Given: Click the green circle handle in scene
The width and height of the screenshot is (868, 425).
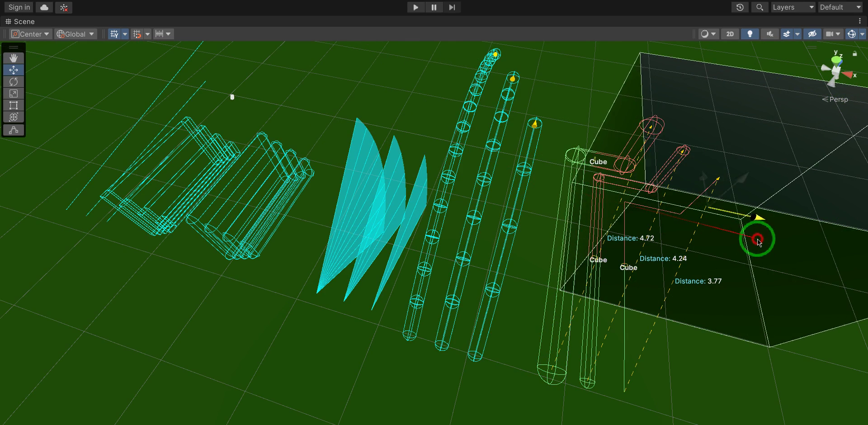Looking at the screenshot, I should pyautogui.click(x=757, y=239).
